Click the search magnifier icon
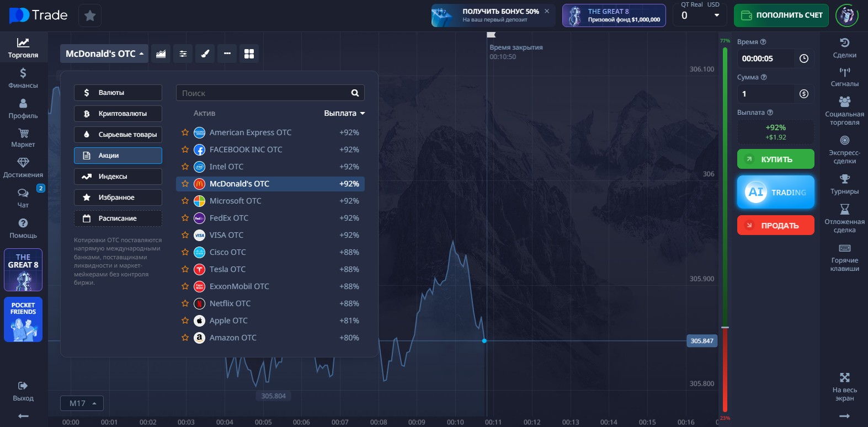Viewport: 868px width, 427px height. pyautogui.click(x=355, y=93)
